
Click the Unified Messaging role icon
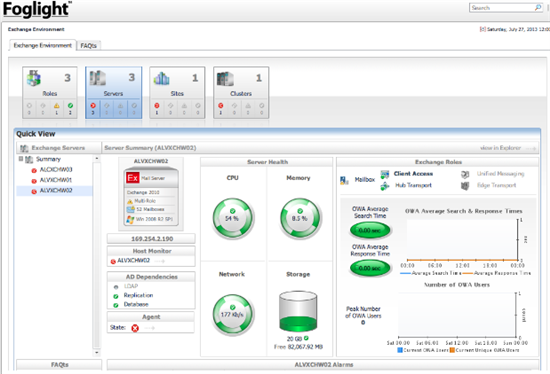point(465,174)
